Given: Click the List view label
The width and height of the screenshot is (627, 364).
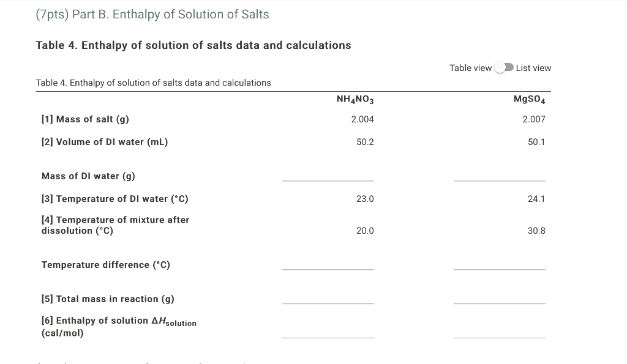Looking at the screenshot, I should (533, 67).
